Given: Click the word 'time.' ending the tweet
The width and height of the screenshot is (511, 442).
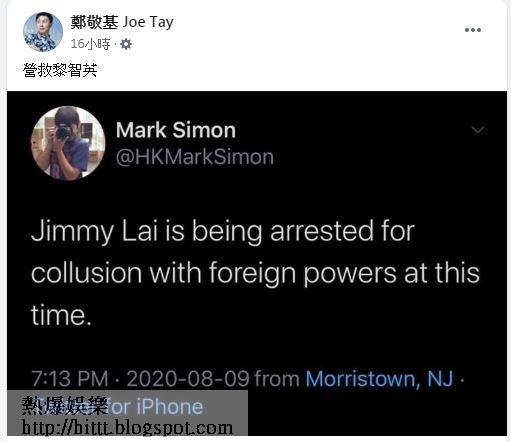Looking at the screenshot, I should click(61, 315).
